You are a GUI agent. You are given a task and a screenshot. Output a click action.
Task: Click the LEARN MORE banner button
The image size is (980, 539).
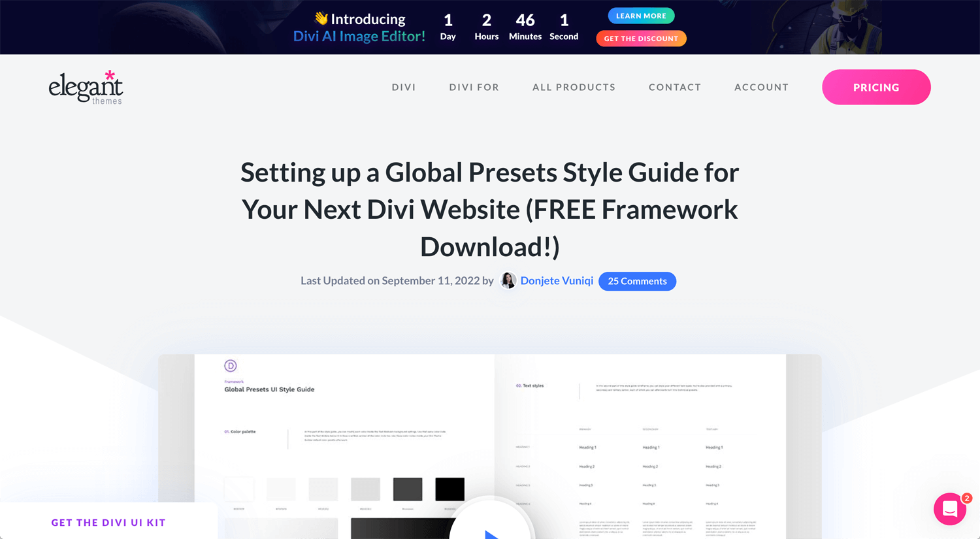click(x=641, y=16)
